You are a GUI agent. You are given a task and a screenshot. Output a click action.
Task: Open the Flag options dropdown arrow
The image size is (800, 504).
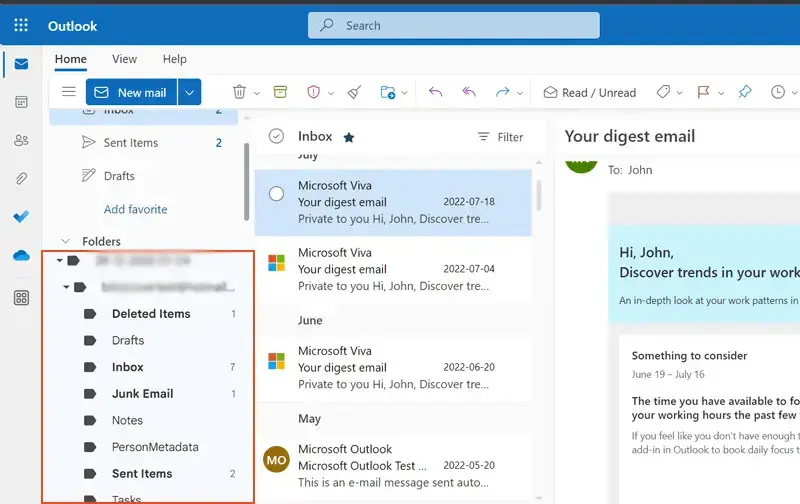[721, 93]
